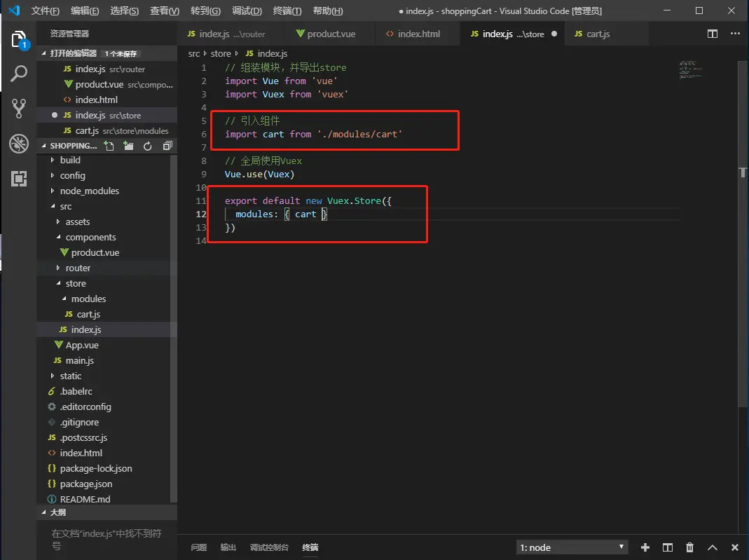Switch to the product.vue editor tab
The image size is (749, 560).
329,34
